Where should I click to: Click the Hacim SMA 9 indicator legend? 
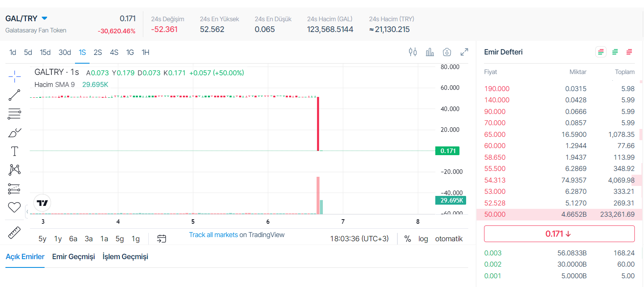[x=55, y=84]
